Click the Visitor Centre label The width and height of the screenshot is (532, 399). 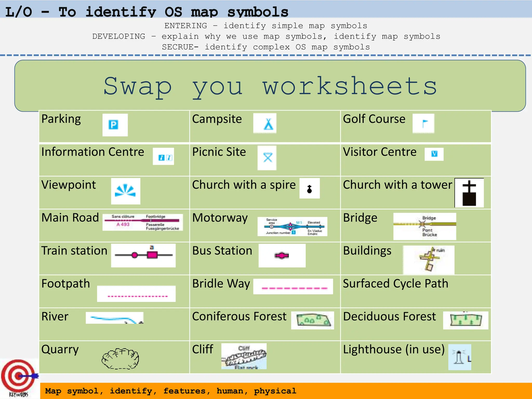click(x=380, y=152)
